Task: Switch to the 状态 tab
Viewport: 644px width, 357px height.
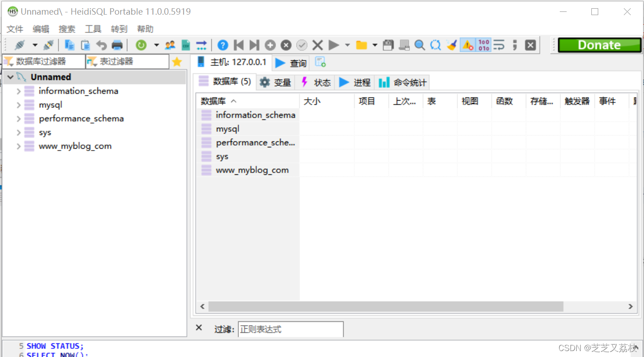Action: [315, 82]
